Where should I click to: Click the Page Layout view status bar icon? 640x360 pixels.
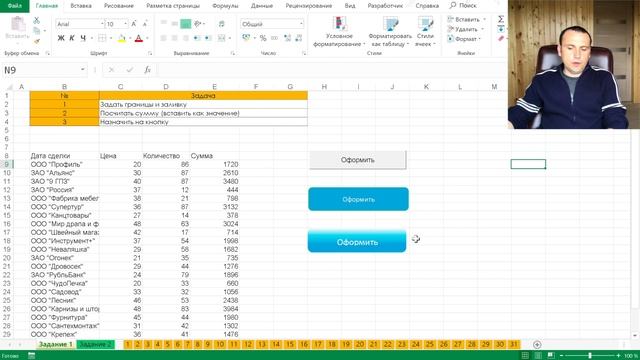click(538, 356)
